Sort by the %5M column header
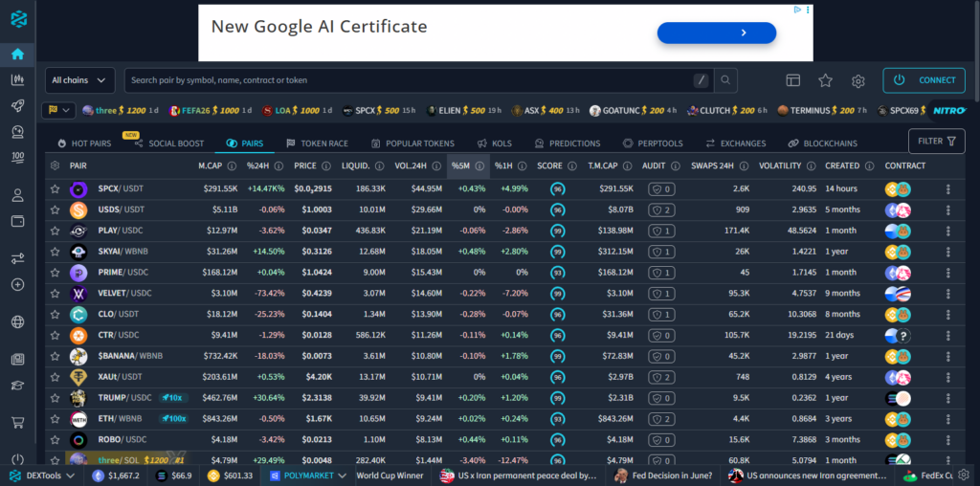Viewport: 980px width, 486px height. [x=468, y=166]
